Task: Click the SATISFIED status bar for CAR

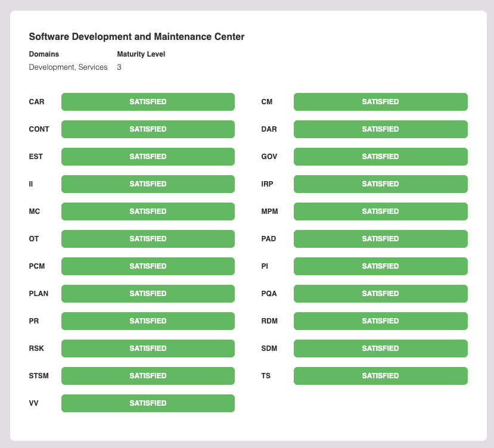Action: pos(147,102)
